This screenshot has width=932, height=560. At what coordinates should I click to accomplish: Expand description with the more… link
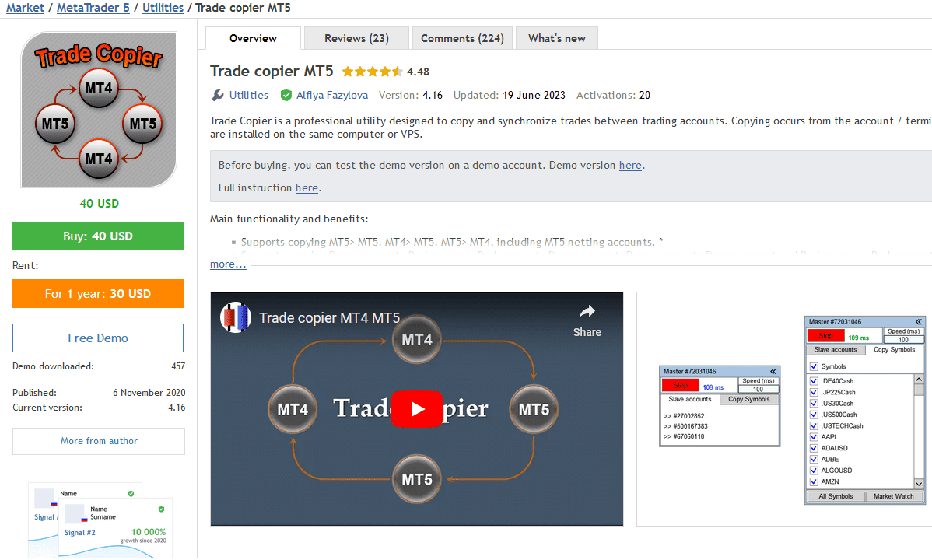tap(228, 264)
